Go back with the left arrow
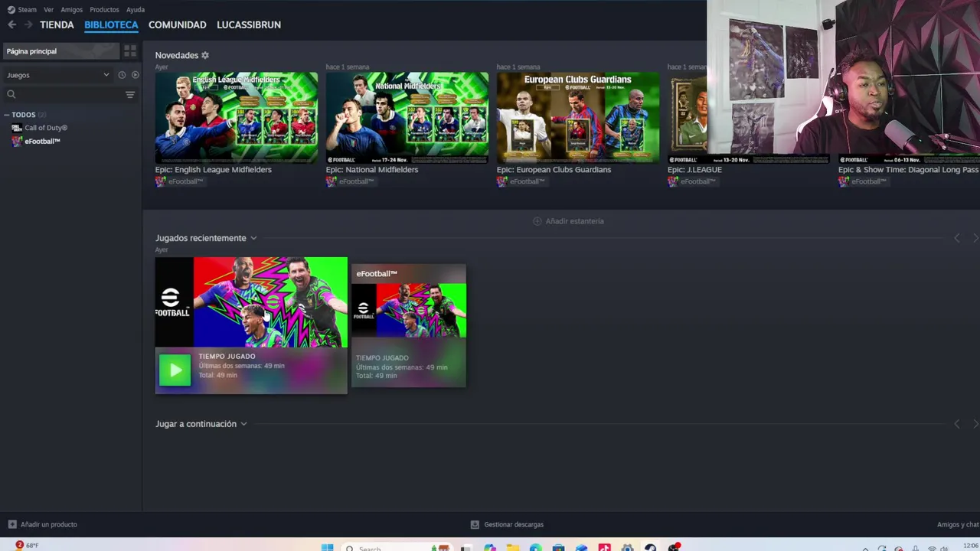The height and width of the screenshot is (551, 980). [x=11, y=24]
